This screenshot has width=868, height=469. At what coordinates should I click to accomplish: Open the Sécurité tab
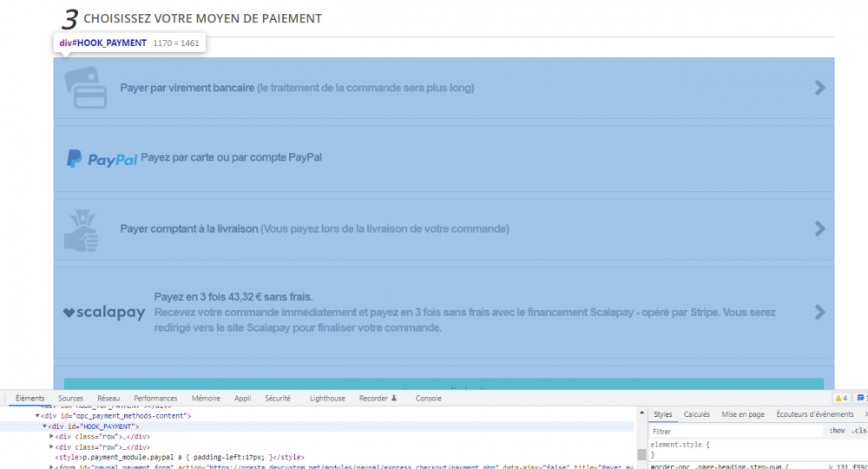278,398
